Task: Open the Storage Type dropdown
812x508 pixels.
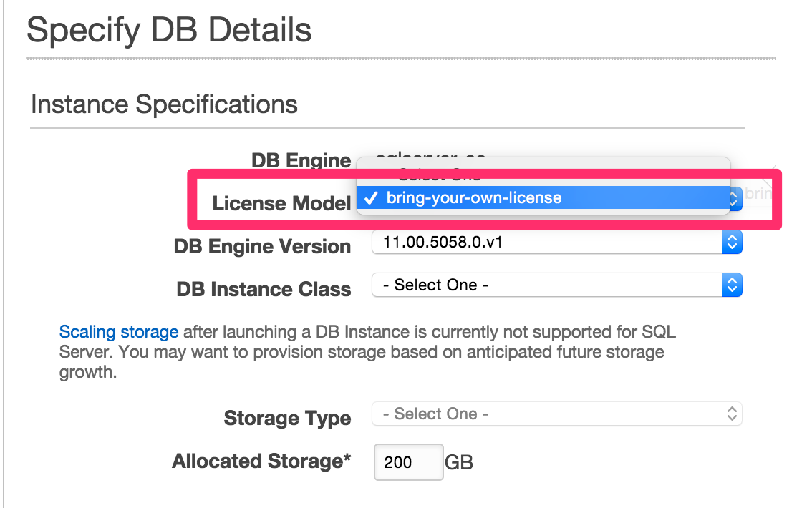Action: click(x=551, y=414)
